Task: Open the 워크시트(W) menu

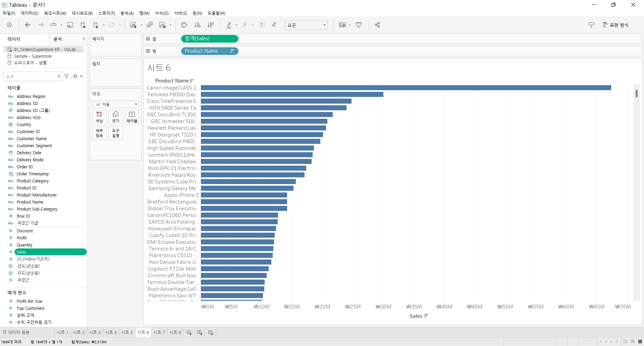Action: [x=55, y=13]
